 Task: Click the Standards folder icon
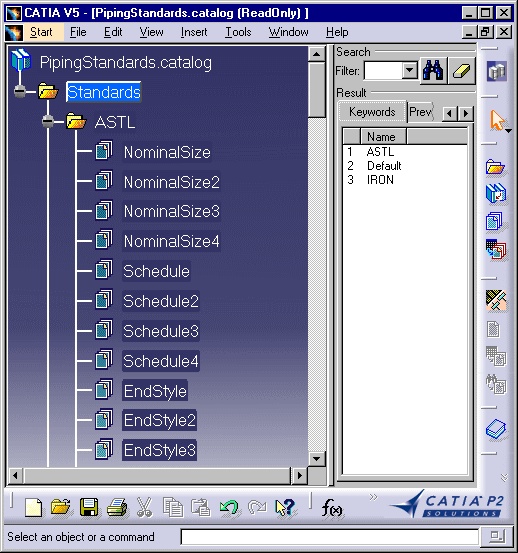pyautogui.click(x=48, y=91)
